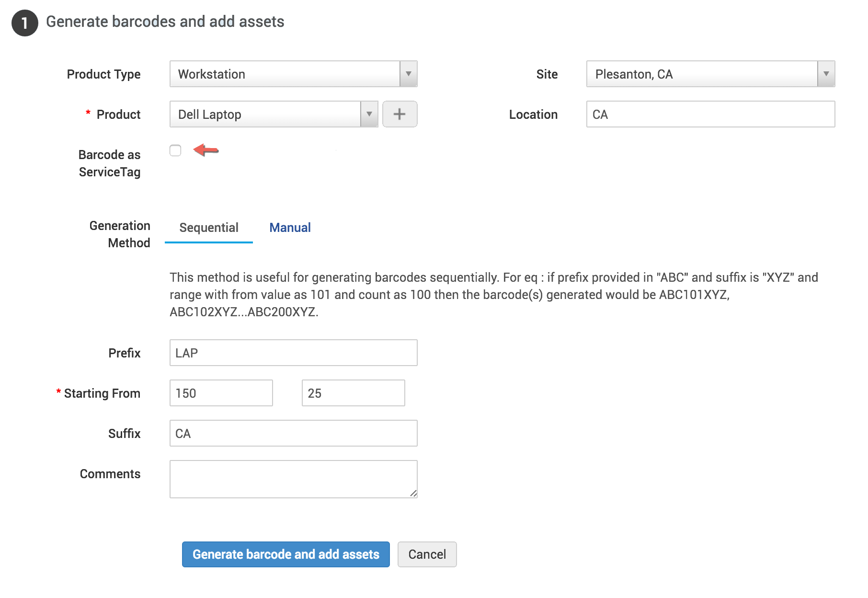
Task: Enable the Barcode as ServiceTag checkbox
Action: [x=175, y=150]
